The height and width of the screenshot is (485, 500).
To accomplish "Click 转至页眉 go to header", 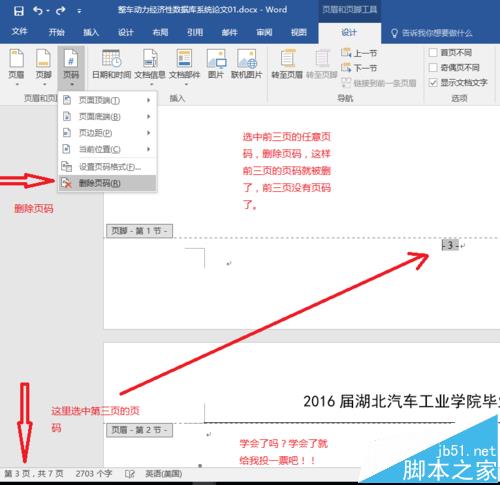I will click(287, 65).
